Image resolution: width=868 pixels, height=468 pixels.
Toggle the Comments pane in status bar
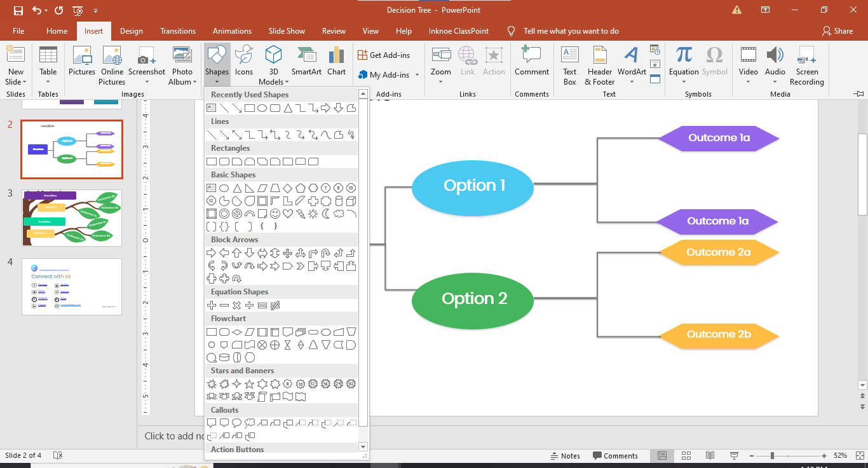(615, 455)
